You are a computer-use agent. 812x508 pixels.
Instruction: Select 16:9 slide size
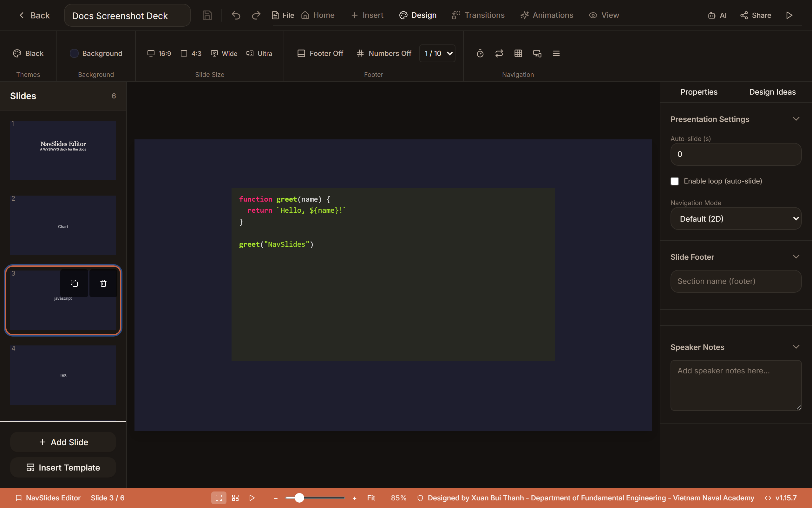(x=159, y=53)
